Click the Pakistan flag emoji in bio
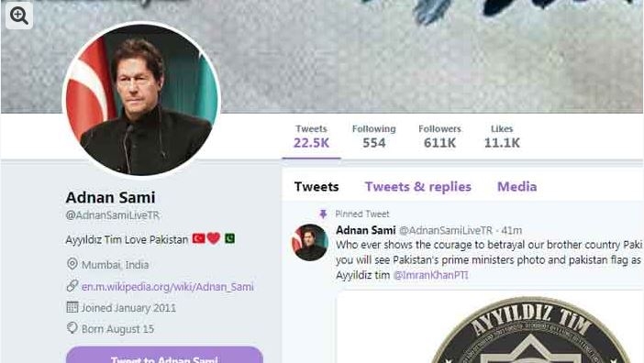The width and height of the screenshot is (644, 363). tap(229, 238)
